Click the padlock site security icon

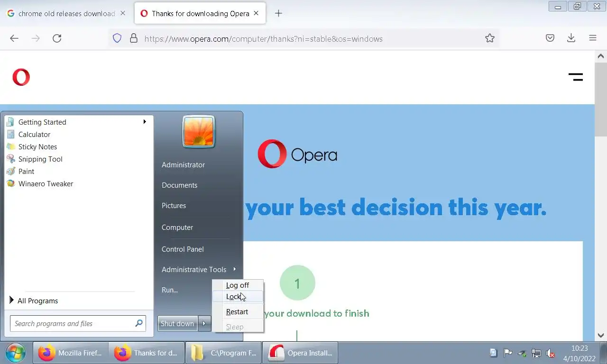coord(134,38)
